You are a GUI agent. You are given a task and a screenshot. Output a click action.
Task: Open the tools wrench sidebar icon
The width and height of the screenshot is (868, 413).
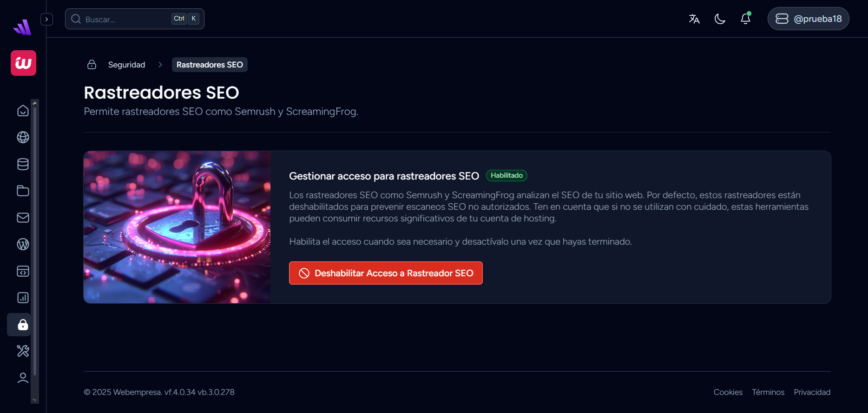click(23, 351)
